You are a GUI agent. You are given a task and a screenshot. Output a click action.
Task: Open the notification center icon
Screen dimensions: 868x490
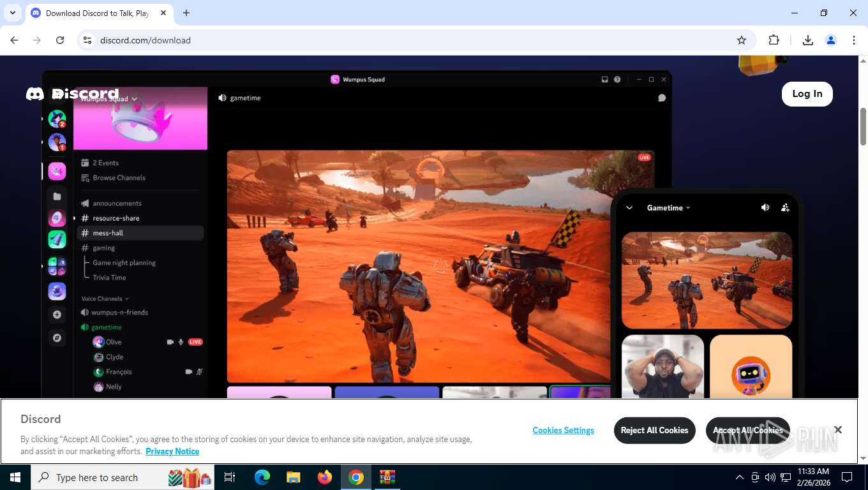[847, 477]
